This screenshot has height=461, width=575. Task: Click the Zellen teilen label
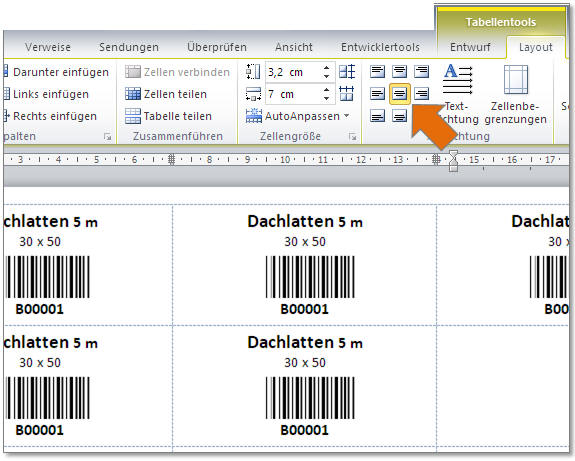tap(175, 94)
